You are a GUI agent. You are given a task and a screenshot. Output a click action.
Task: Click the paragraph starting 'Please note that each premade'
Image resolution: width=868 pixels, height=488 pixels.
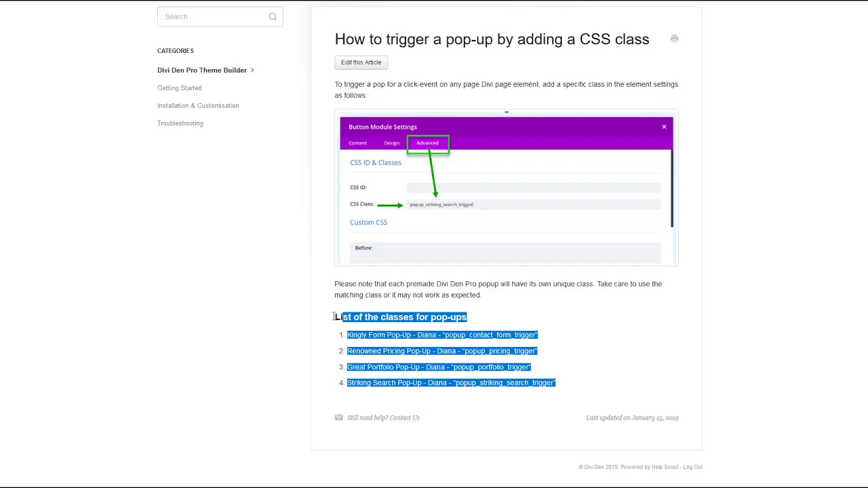[498, 289]
